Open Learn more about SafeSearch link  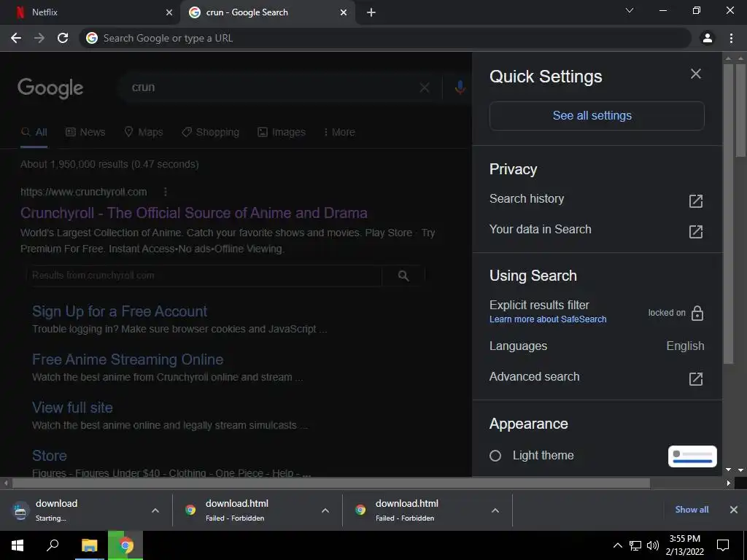548,319
